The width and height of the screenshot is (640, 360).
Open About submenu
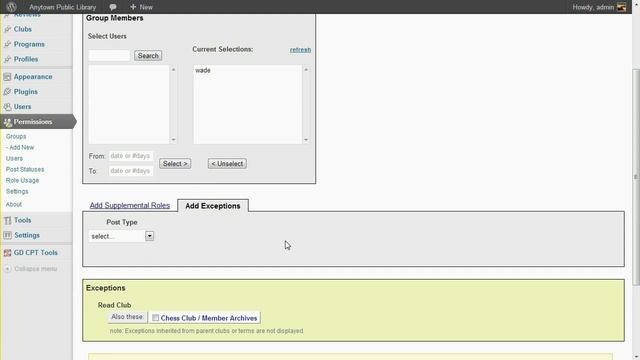tap(14, 204)
